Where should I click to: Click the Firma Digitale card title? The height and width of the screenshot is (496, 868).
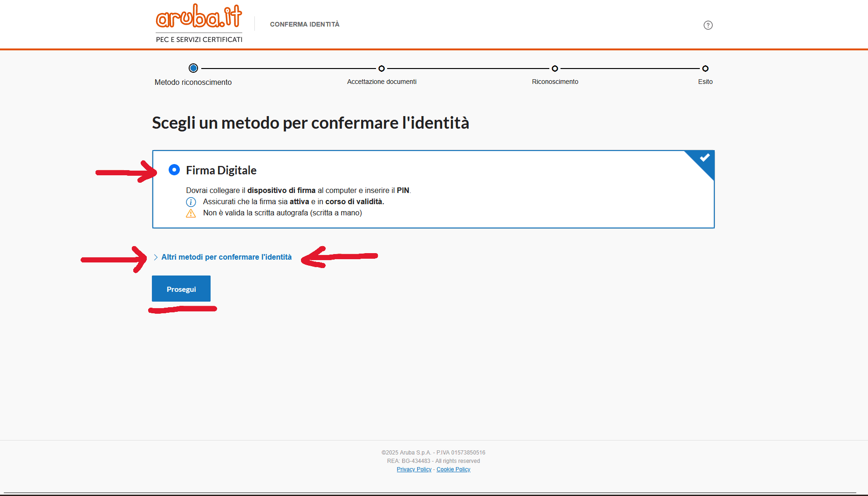221,171
